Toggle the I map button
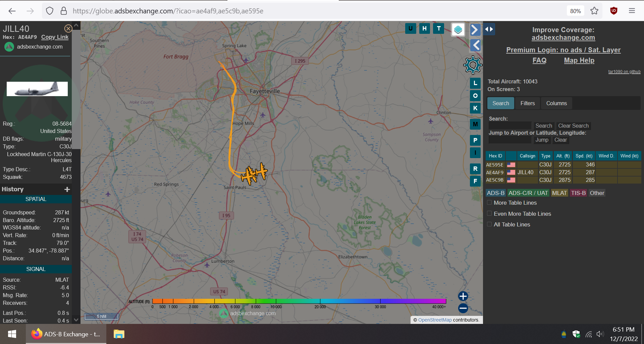Image resolution: width=644 pixels, height=344 pixels. (475, 153)
